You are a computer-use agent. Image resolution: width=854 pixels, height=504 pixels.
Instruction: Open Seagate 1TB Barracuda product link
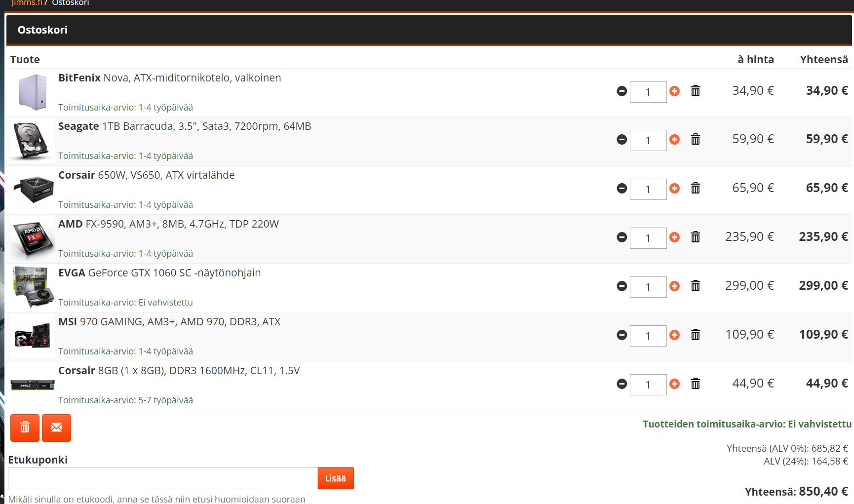pyautogui.click(x=185, y=126)
